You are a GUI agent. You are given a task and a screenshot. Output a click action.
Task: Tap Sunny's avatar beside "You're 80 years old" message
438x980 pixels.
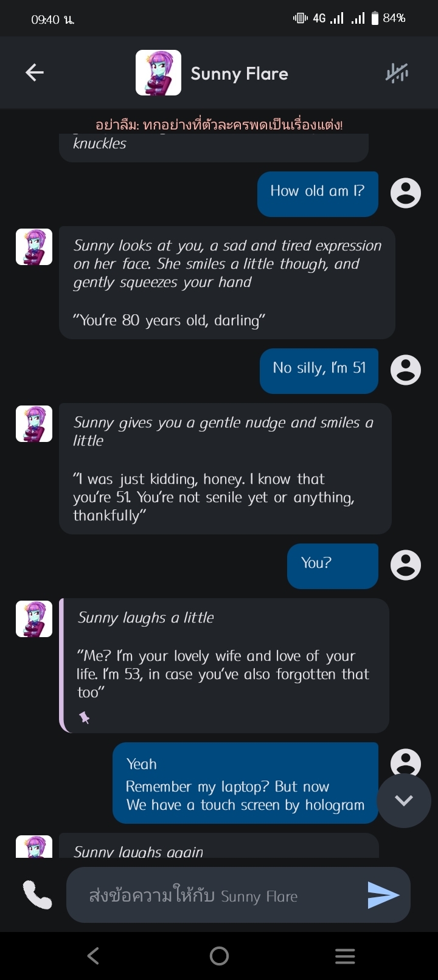[34, 247]
